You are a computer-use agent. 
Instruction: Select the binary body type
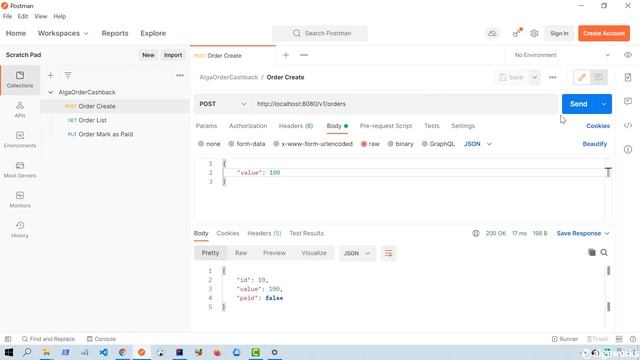pos(400,144)
